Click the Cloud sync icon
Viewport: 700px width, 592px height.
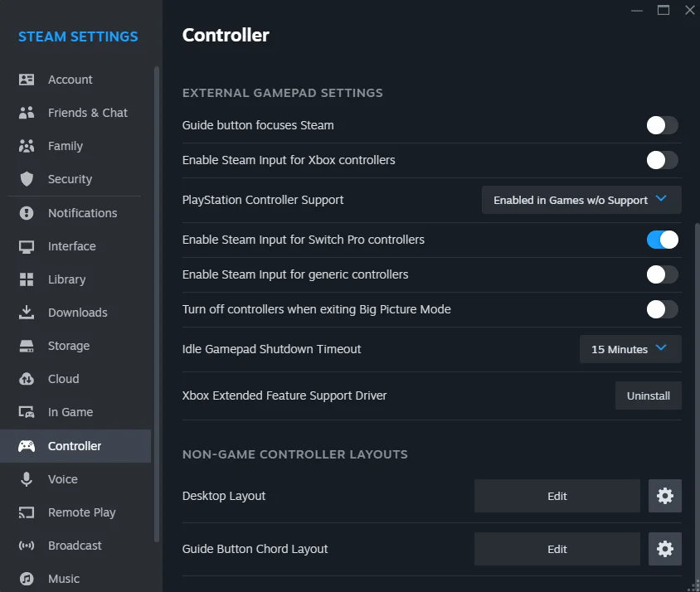[27, 379]
